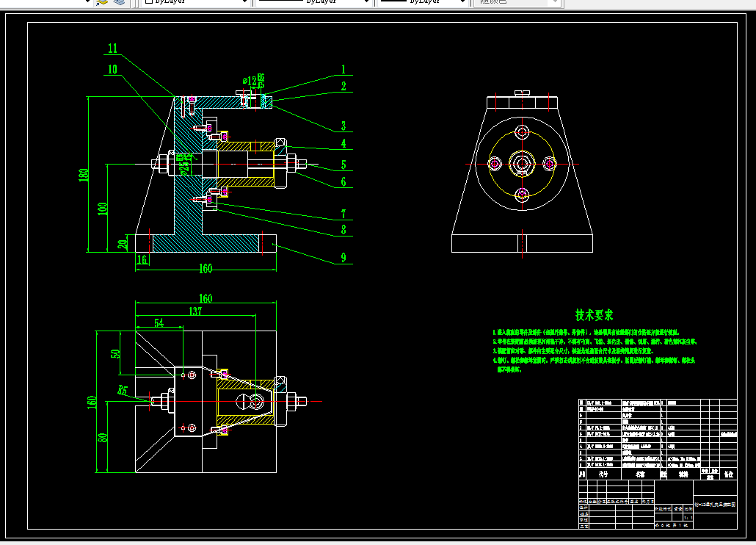Image resolution: width=756 pixels, height=545 pixels.
Task: Click third line of technical requirements notes
Action: [573, 351]
